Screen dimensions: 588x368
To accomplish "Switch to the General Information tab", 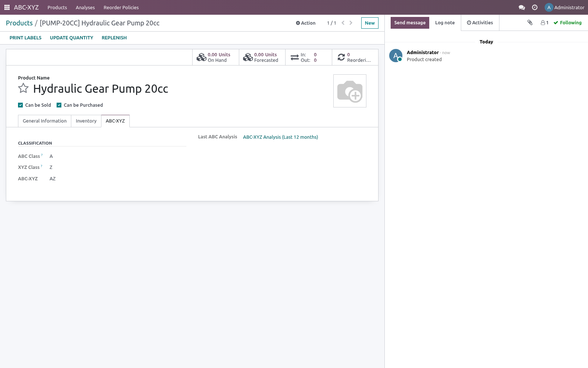I will 45,121.
